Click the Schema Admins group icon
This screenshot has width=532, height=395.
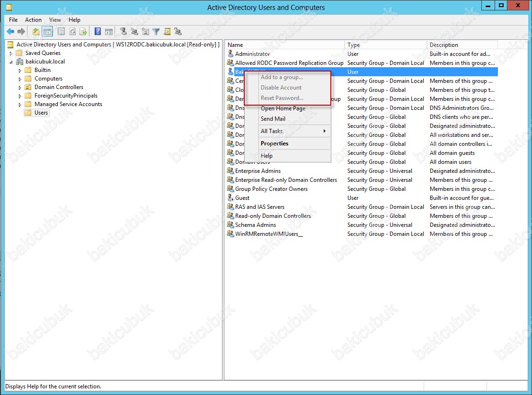click(231, 224)
